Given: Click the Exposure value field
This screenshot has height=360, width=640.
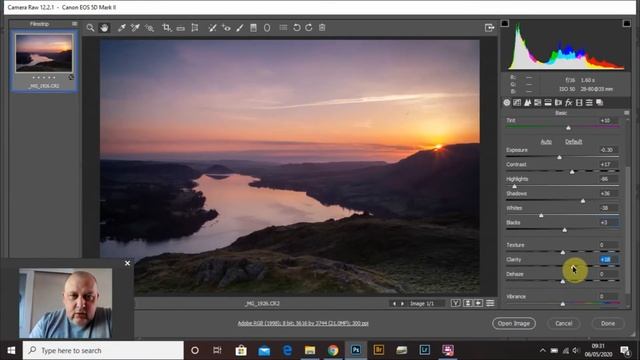Looking at the screenshot, I should coord(608,150).
